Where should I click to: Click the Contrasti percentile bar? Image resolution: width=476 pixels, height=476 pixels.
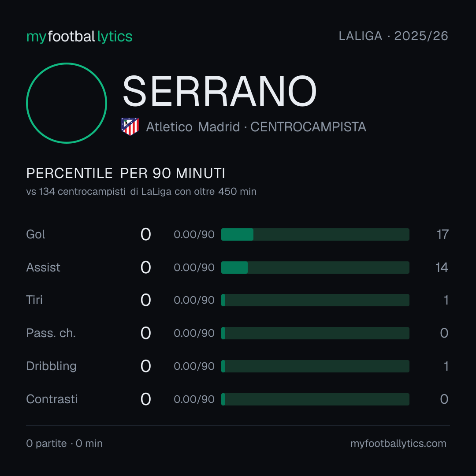click(315, 399)
